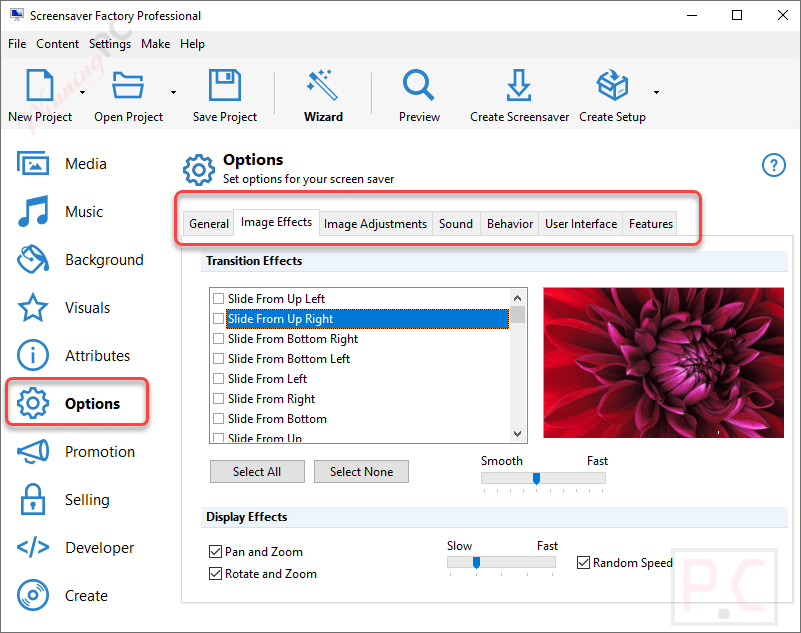Click the Save Project floppy icon
This screenshot has height=633, width=801.
[x=224, y=85]
